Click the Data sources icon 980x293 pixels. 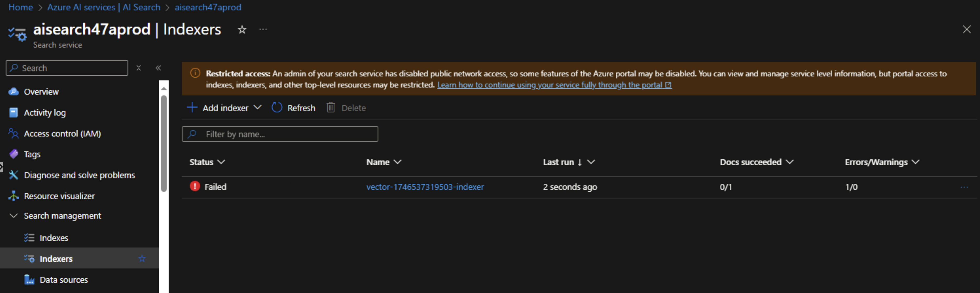pos(29,280)
